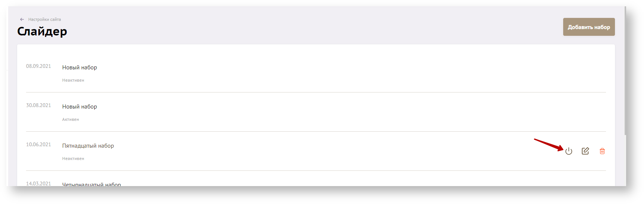Open the Новый набор dated 08.09.2021

[79, 68]
